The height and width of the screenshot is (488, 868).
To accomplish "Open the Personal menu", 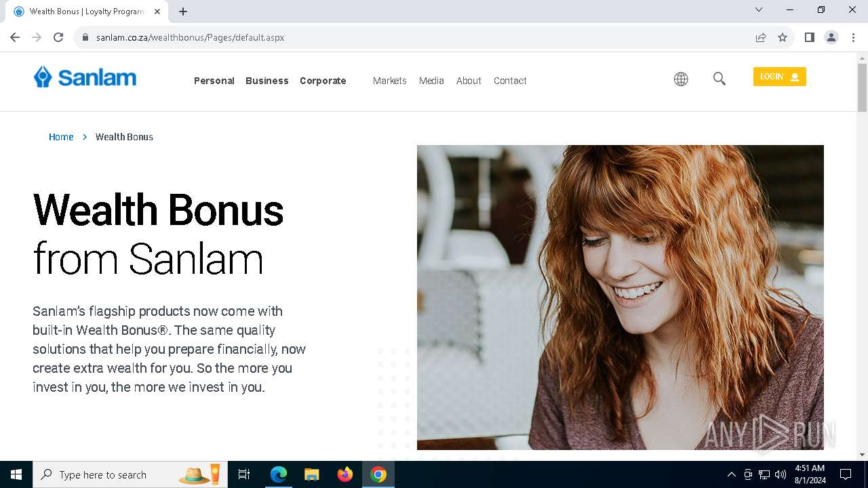I will (214, 81).
